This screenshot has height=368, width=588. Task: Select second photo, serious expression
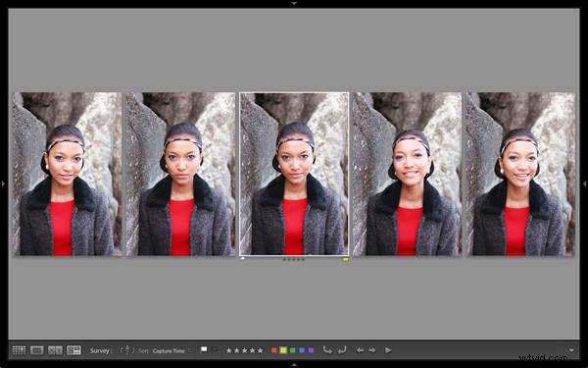coord(180,175)
